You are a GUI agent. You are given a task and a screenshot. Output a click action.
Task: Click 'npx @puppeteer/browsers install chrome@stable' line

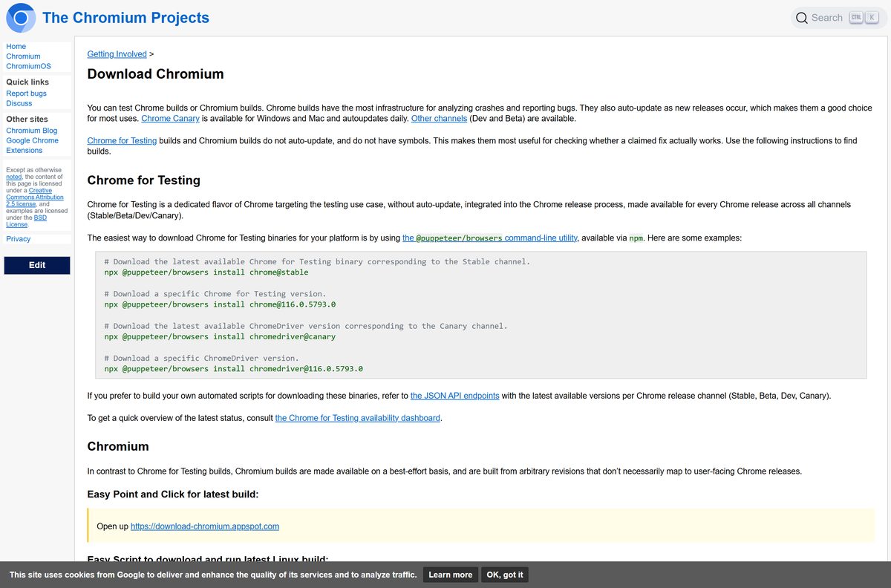click(x=206, y=272)
